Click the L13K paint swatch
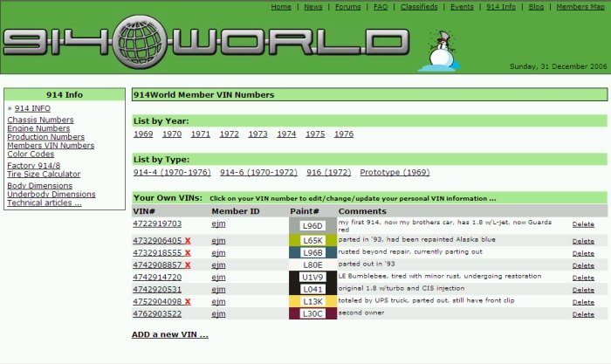The width and height of the screenshot is (611, 364). pyautogui.click(x=312, y=301)
